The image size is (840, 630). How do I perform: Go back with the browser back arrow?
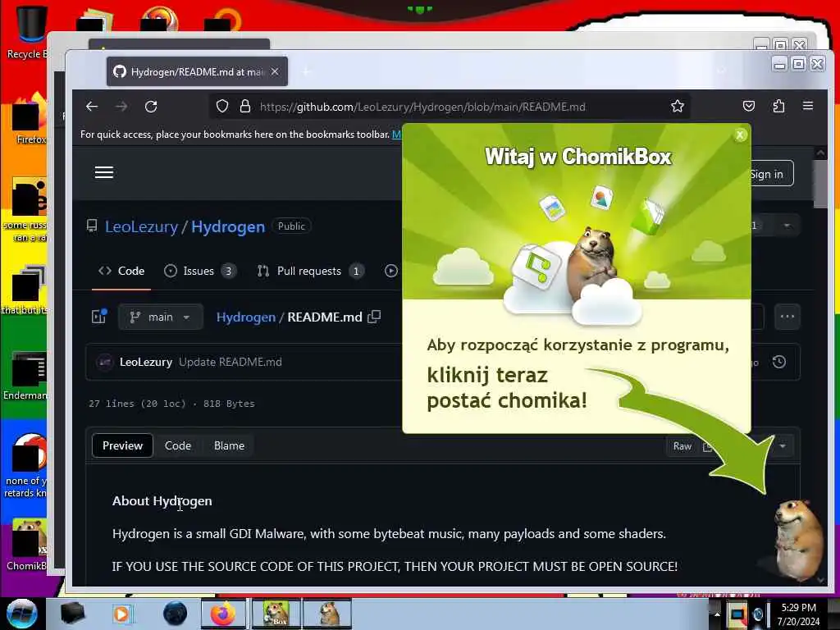point(92,107)
